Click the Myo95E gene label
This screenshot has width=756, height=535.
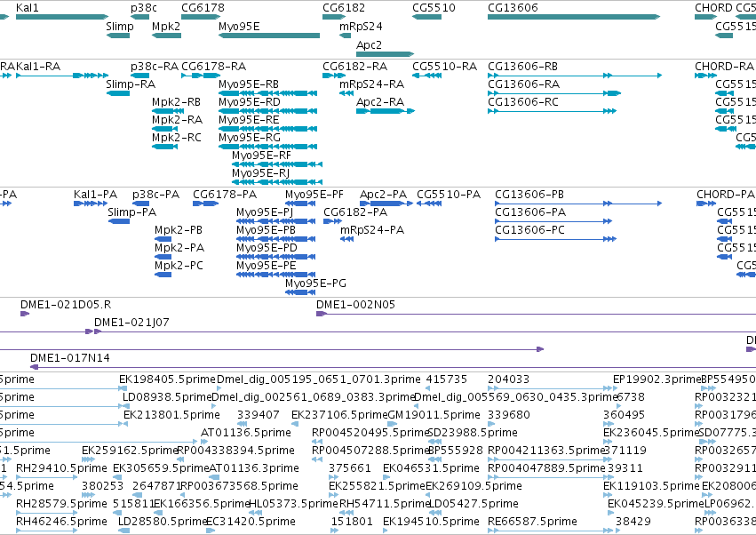(239, 26)
